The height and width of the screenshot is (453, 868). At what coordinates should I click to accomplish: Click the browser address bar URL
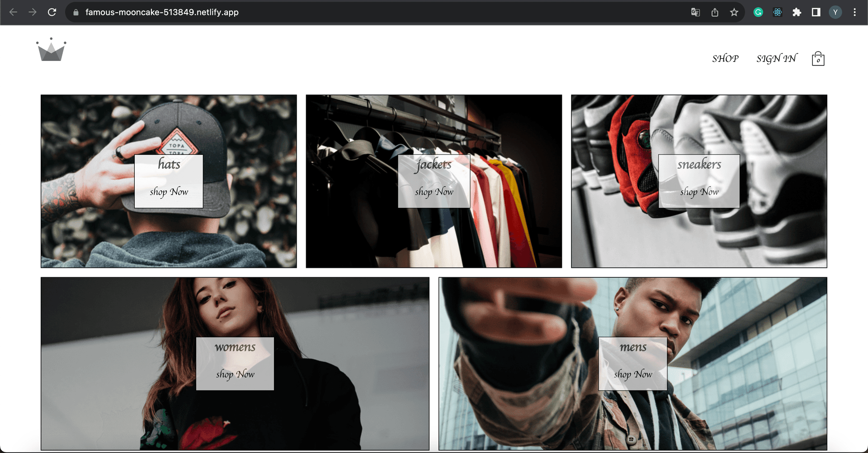pyautogui.click(x=162, y=12)
